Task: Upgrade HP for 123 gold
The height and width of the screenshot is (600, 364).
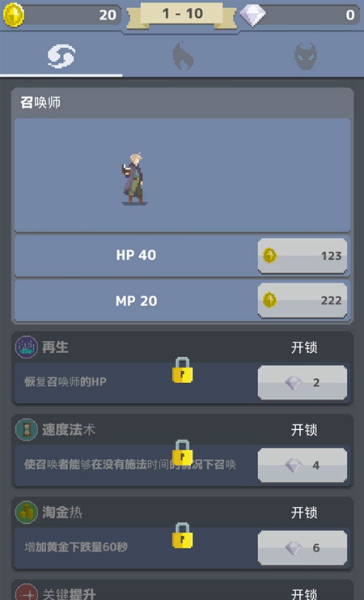Action: 302,256
